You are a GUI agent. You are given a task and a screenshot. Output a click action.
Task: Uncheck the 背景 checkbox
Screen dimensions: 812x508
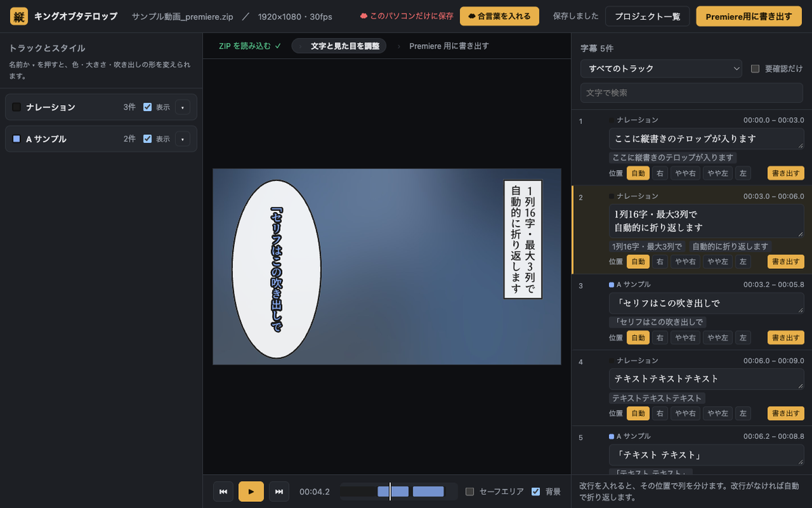[536, 492]
